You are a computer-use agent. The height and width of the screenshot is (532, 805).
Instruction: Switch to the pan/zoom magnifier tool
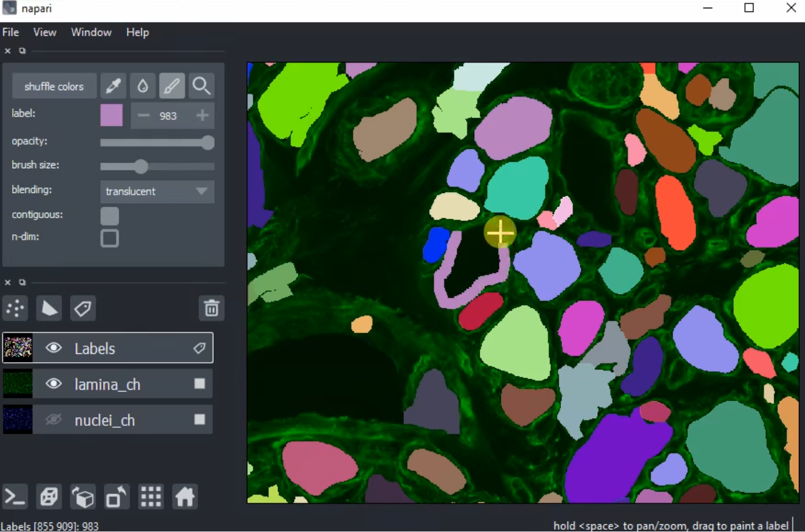click(x=201, y=86)
